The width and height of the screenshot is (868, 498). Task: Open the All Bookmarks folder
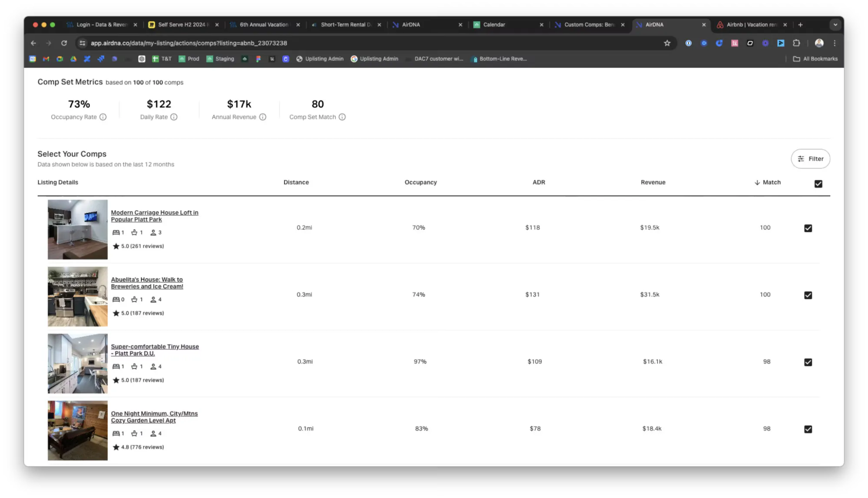(x=815, y=59)
